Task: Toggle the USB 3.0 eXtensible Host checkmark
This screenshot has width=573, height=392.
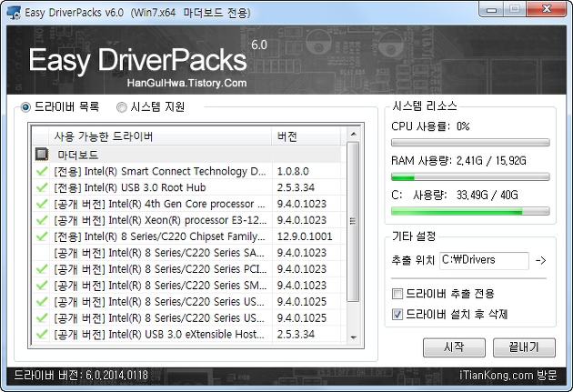Action: pos(42,334)
